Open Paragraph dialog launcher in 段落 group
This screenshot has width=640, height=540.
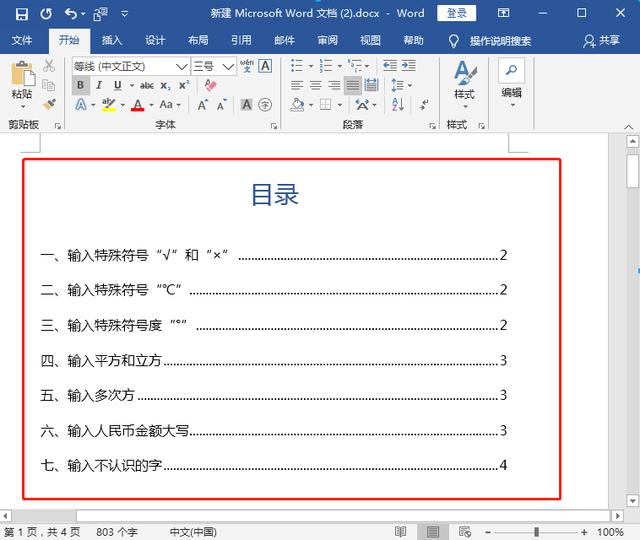coord(433,126)
